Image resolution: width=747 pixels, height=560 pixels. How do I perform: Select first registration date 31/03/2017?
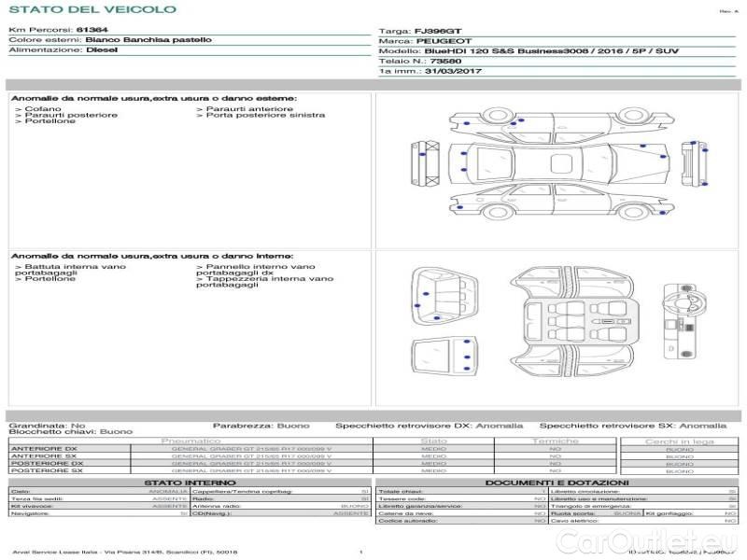point(453,71)
